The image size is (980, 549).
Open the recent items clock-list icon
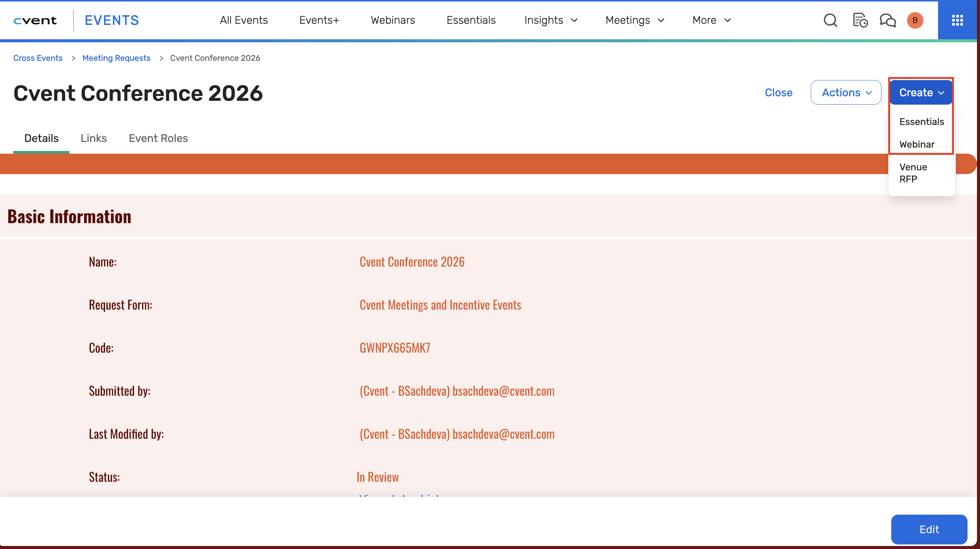[x=860, y=20]
